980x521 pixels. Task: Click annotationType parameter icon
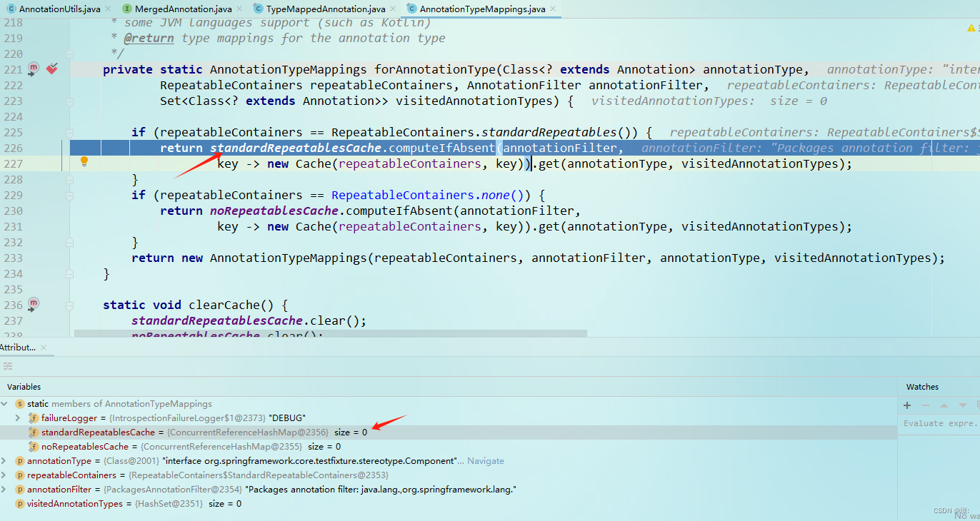coord(20,461)
